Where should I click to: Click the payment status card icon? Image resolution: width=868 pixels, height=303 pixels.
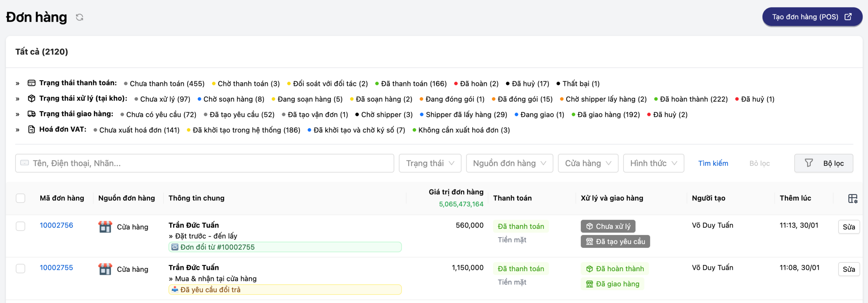pyautogui.click(x=32, y=83)
